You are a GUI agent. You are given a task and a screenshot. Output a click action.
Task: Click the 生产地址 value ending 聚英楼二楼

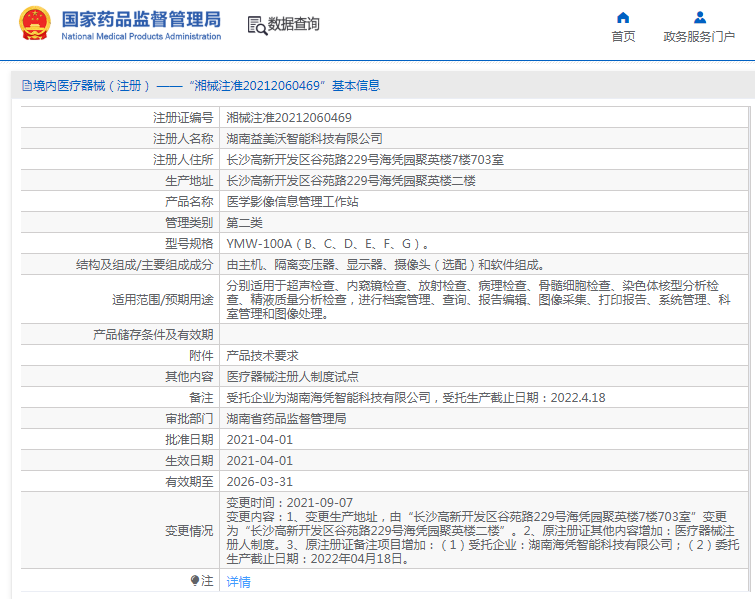pyautogui.click(x=351, y=181)
